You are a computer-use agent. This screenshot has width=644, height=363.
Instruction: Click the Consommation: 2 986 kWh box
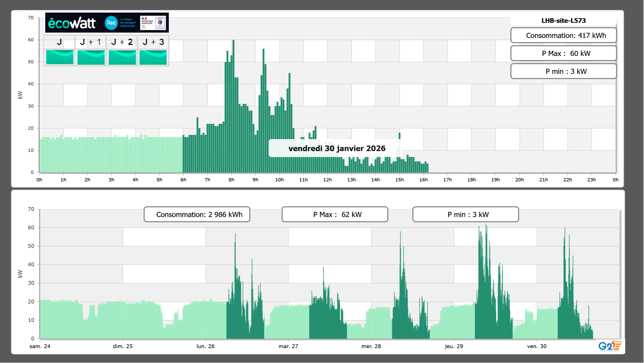(197, 214)
